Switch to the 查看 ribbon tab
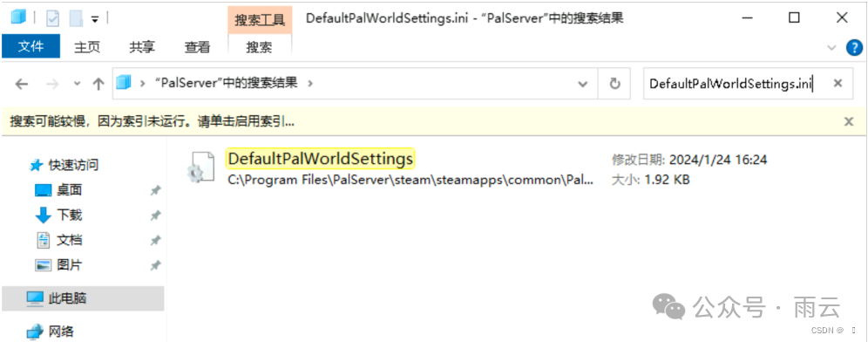868x342 pixels. pos(198,47)
